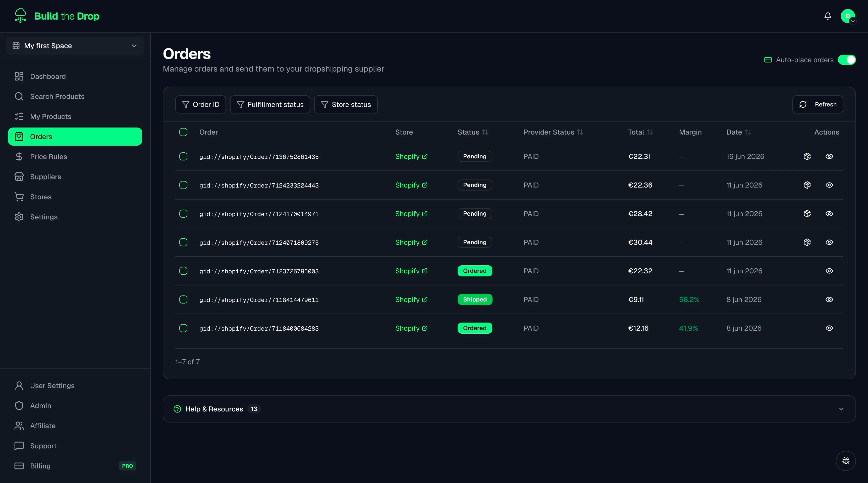Open Shopify external link for order 7124233224443
The image size is (868, 483).
411,185
